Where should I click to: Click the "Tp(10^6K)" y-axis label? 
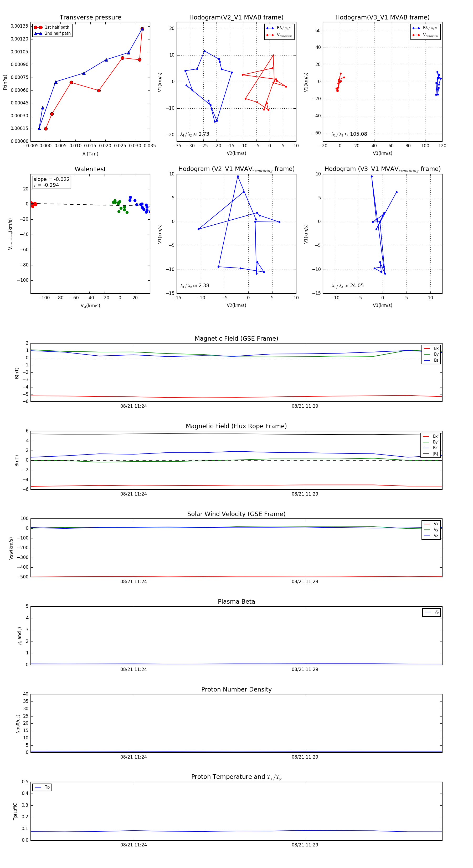pyautogui.click(x=15, y=811)
